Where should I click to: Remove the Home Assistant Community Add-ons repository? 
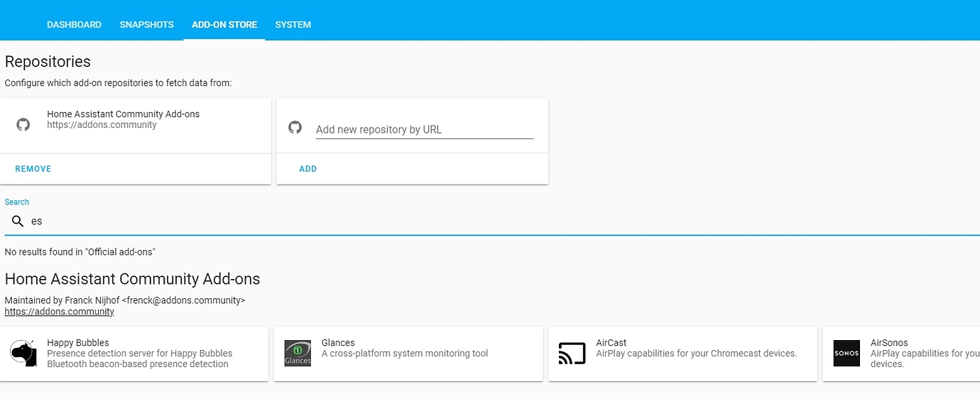pyautogui.click(x=33, y=169)
